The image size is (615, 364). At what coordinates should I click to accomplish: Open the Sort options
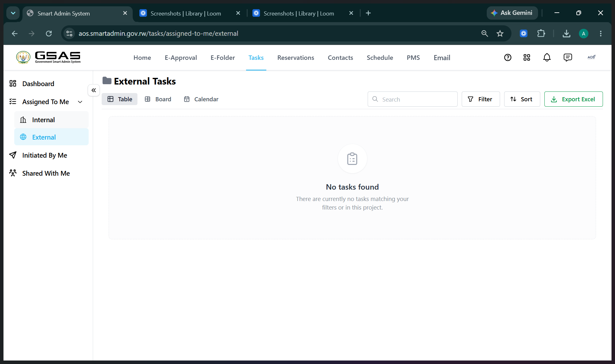pyautogui.click(x=522, y=99)
